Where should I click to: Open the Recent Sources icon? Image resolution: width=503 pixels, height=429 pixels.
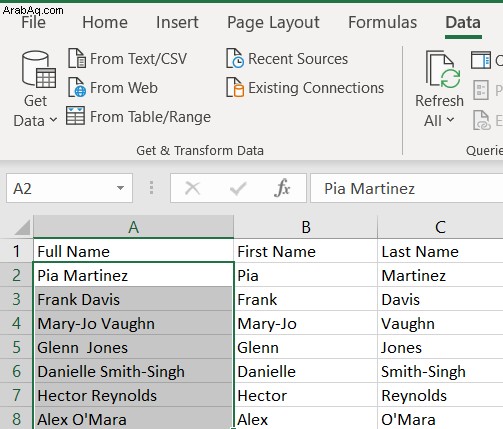tap(235, 58)
